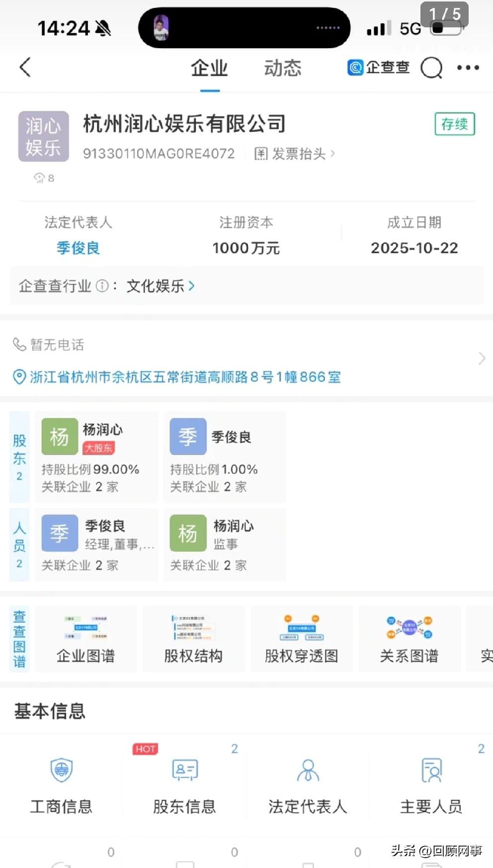Tap the company code 91330110MAG0RE4072
Screen dimensions: 493x868
(x=159, y=154)
